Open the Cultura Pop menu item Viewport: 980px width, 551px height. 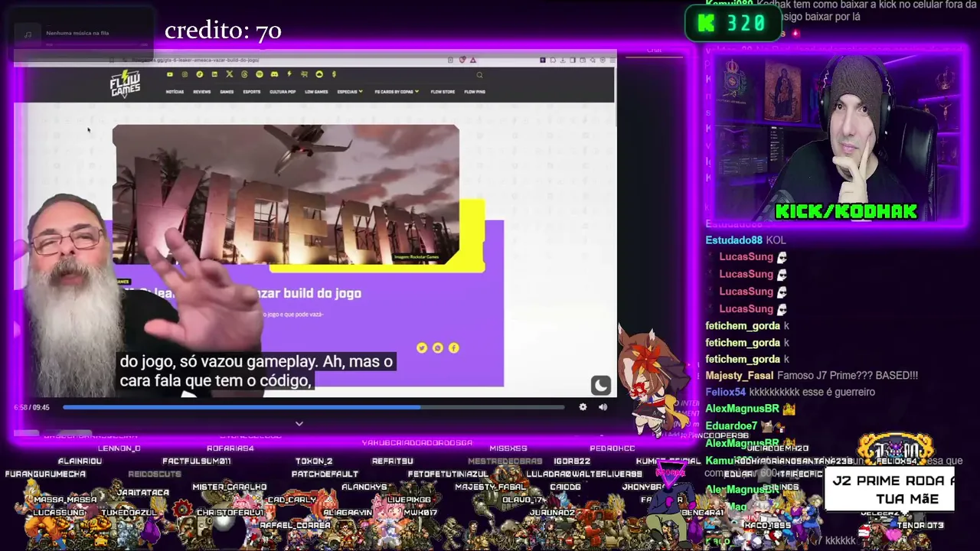283,92
